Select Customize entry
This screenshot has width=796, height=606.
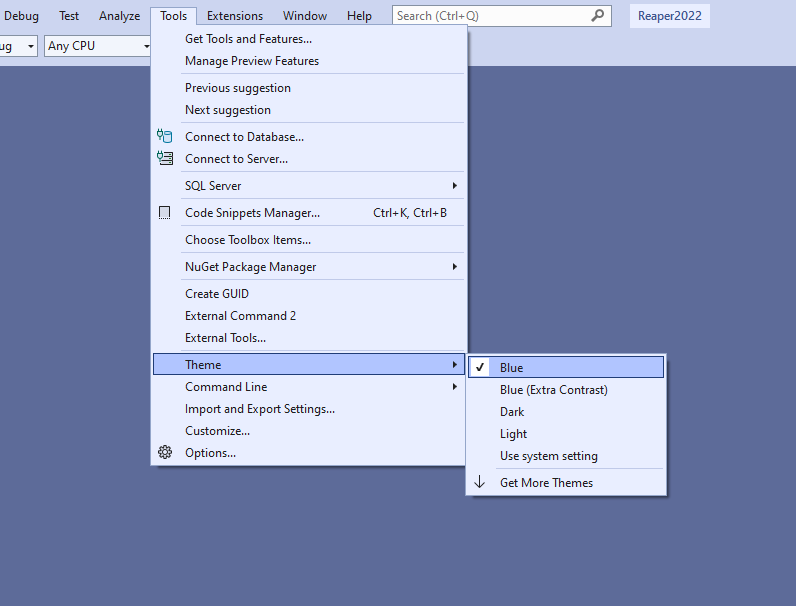click(x=309, y=431)
